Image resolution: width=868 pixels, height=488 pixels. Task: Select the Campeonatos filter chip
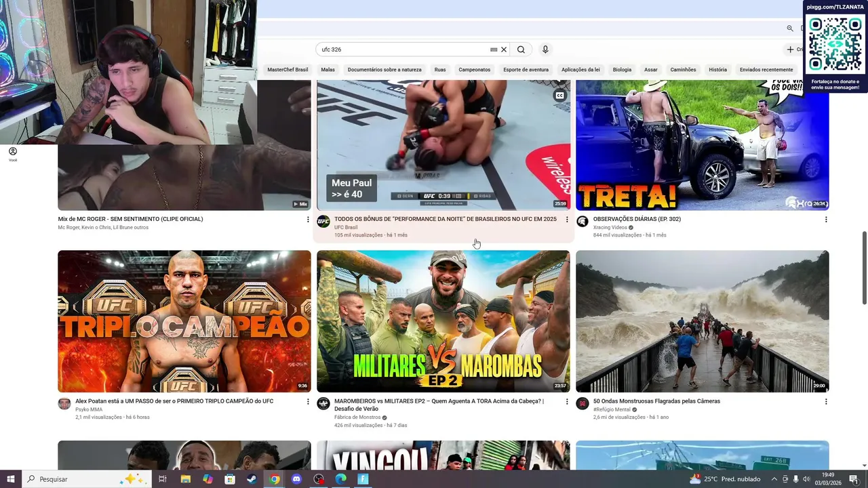(474, 70)
